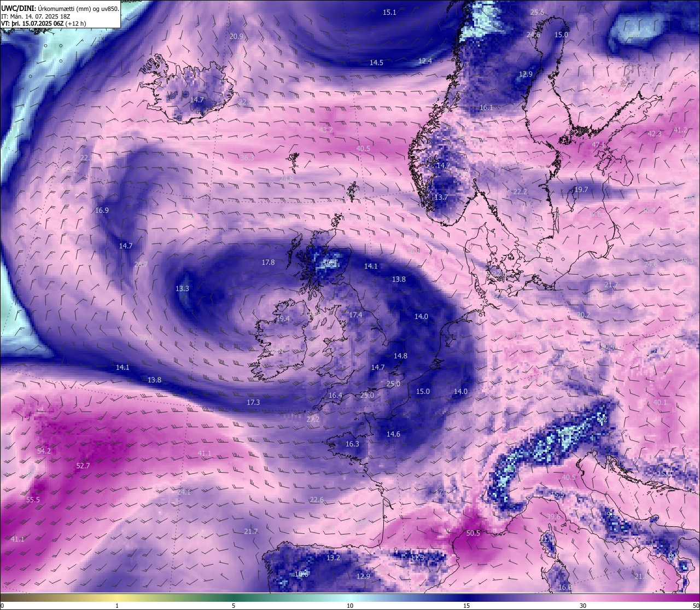Select the 50.5 value label
Image resolution: width=700 pixels, height=610 pixels.
pyautogui.click(x=473, y=533)
